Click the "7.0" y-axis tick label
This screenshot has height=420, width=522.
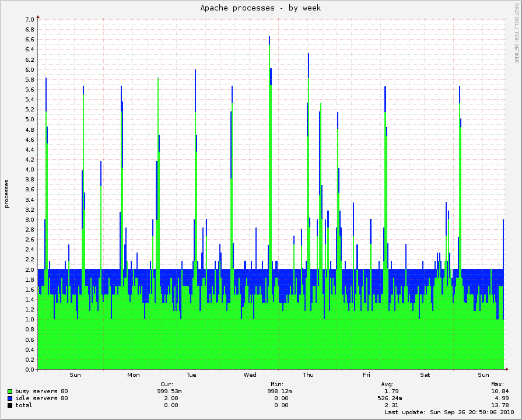click(30, 20)
